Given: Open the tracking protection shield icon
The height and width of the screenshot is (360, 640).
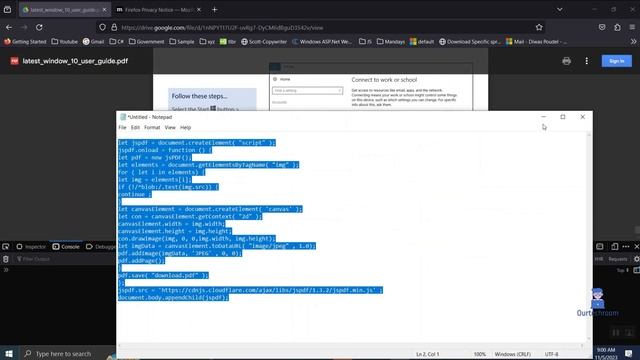Looking at the screenshot, I should tap(102, 27).
